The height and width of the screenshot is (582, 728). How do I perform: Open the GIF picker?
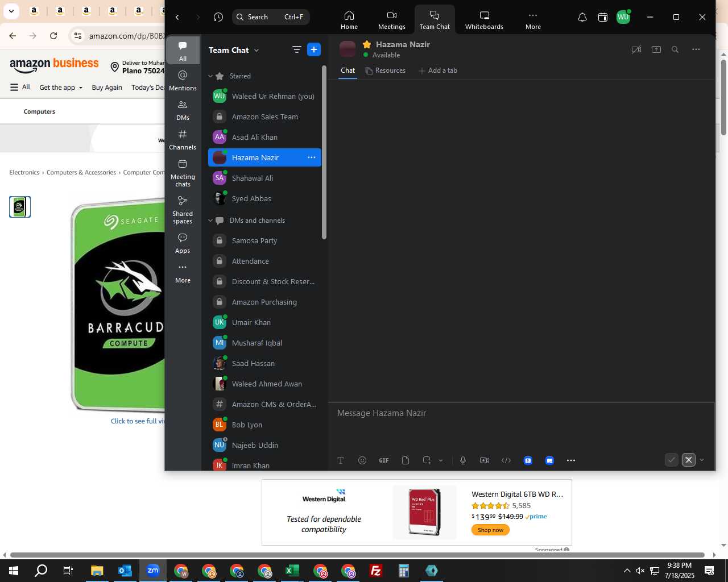coord(384,460)
